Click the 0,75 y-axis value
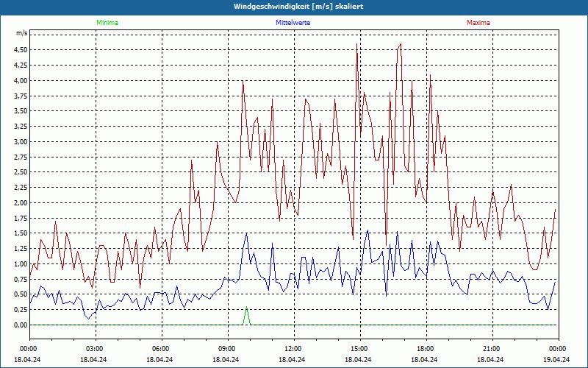This screenshot has height=368, width=588. pyautogui.click(x=21, y=280)
